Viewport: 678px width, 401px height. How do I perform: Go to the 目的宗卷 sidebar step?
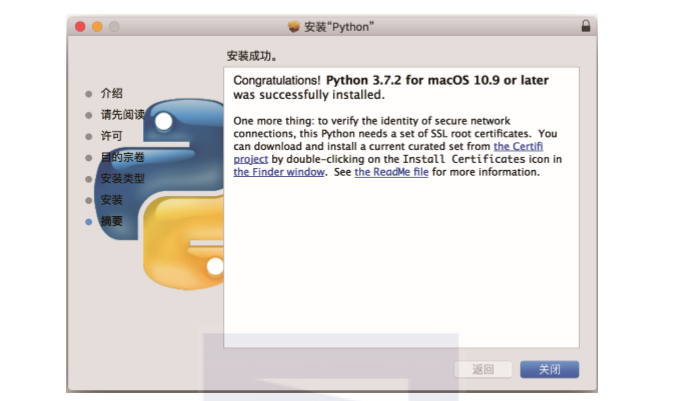(x=122, y=157)
